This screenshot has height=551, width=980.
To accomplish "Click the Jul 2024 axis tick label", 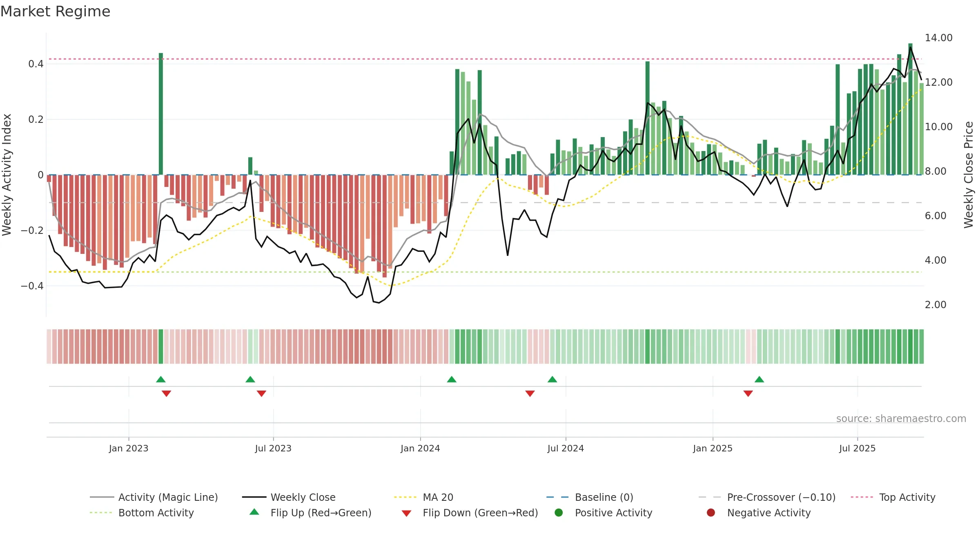I will click(566, 449).
